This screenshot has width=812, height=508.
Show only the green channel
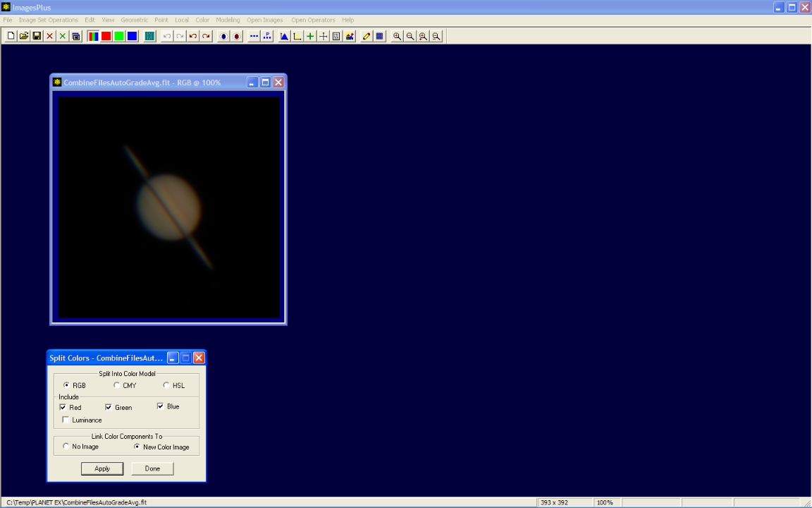pos(119,36)
